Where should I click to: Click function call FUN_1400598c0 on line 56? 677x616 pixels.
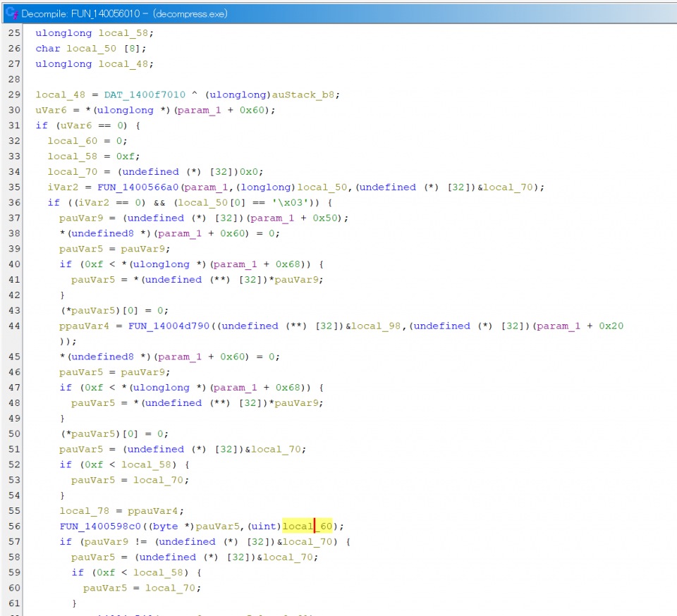(100, 526)
